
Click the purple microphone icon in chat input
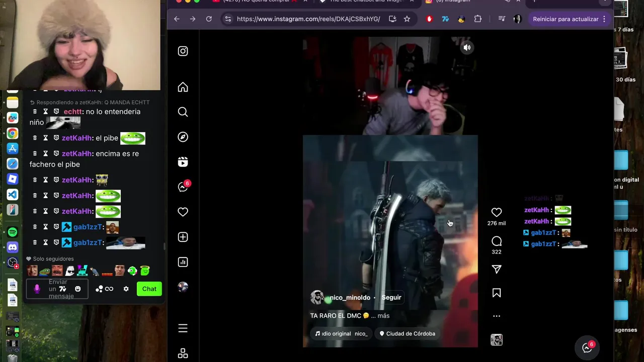(x=37, y=289)
